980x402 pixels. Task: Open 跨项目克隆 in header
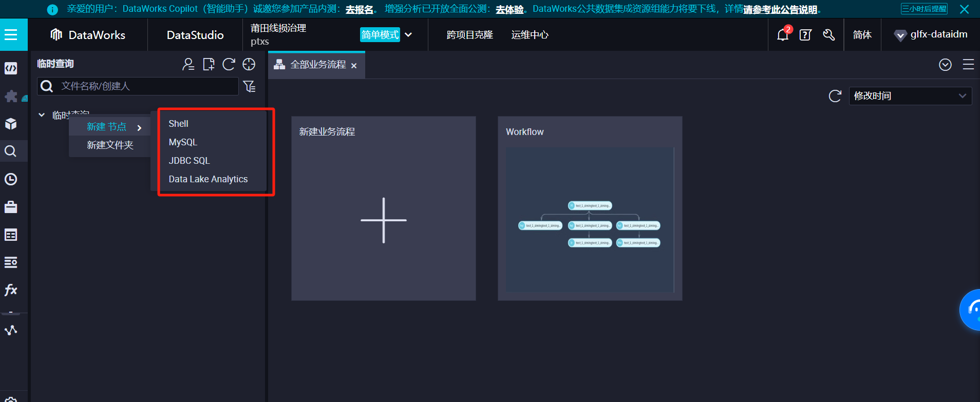click(x=470, y=35)
